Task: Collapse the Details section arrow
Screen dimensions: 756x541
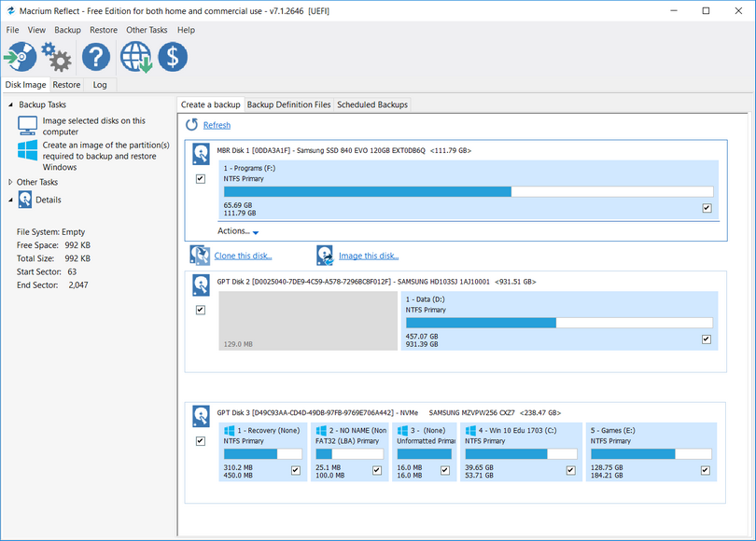Action: pyautogui.click(x=10, y=200)
